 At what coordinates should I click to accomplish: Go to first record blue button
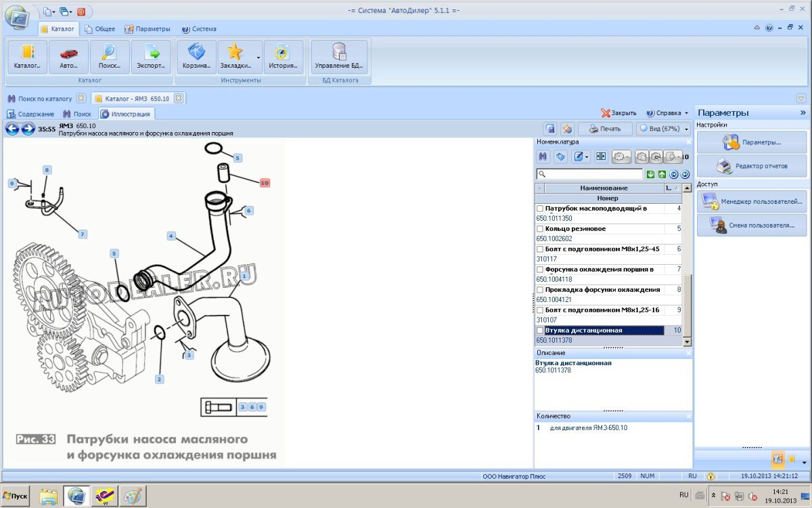tap(673, 174)
